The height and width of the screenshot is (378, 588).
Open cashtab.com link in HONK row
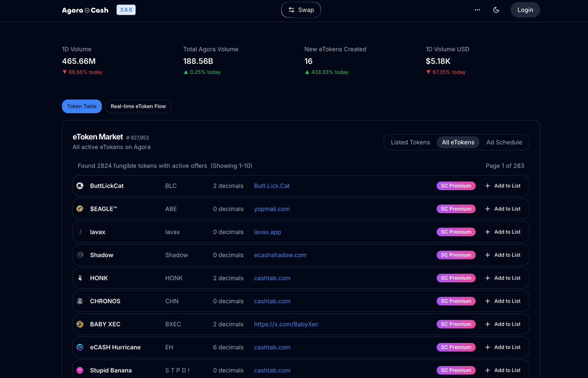pyautogui.click(x=272, y=278)
